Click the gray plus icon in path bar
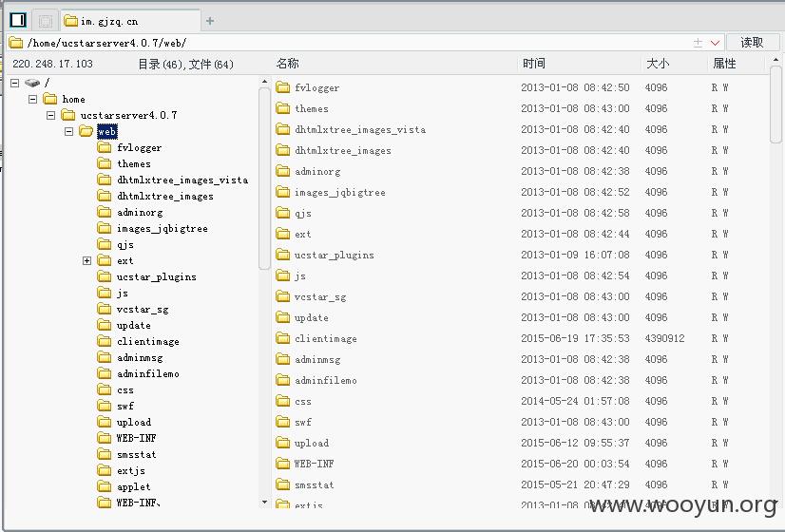The width and height of the screenshot is (785, 532). click(698, 43)
